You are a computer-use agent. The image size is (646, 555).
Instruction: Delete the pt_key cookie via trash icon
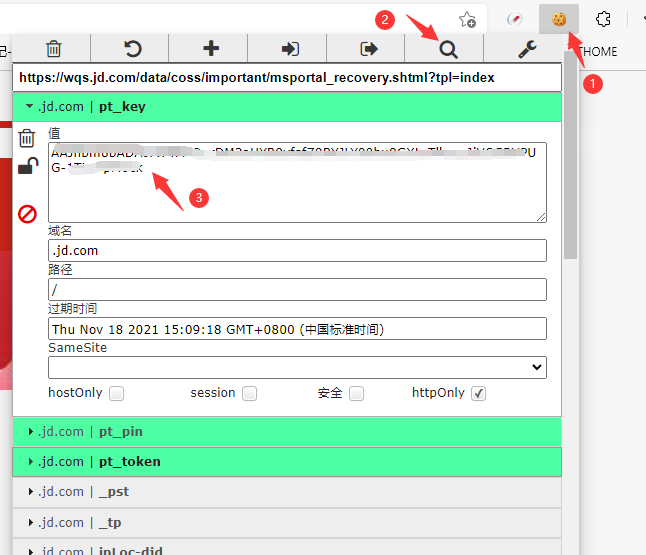point(27,138)
